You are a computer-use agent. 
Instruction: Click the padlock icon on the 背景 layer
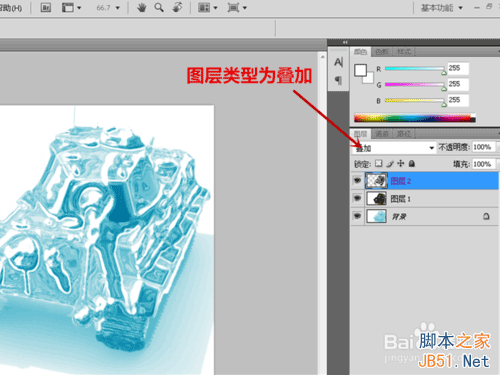click(486, 217)
